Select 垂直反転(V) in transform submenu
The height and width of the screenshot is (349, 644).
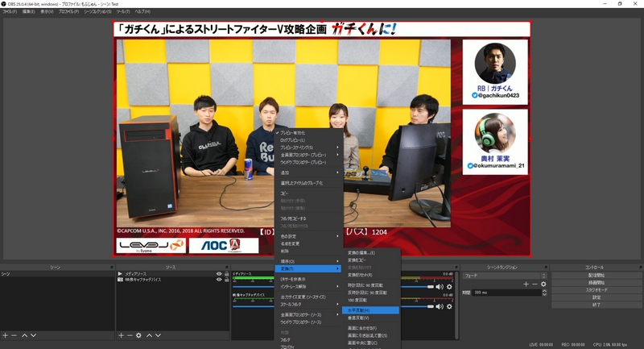point(370,318)
